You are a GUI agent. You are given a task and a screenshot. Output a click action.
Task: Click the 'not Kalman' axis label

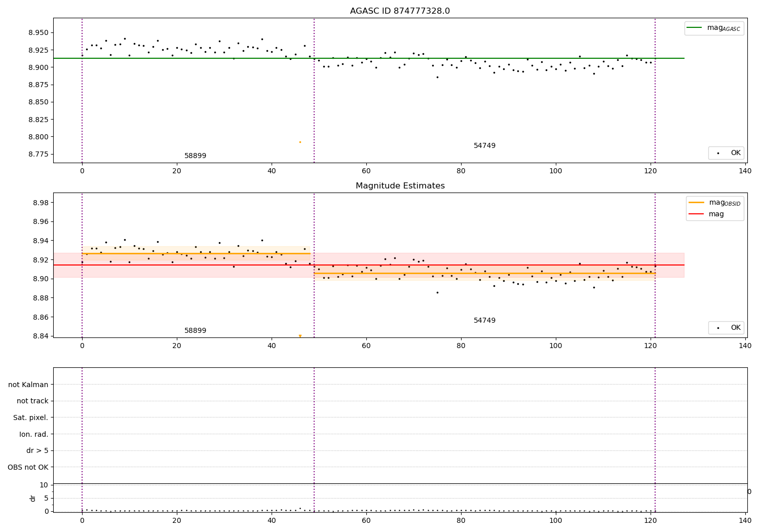[x=28, y=385]
